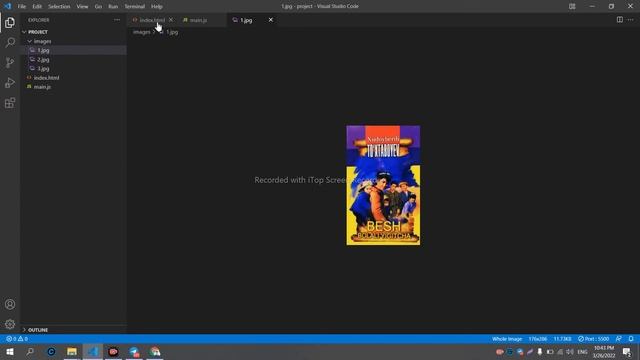
Task: Collapse the PROJECT folder section
Action: 73,32
